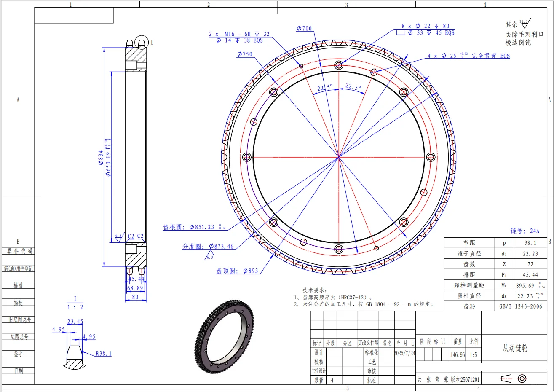Click the 12.5 surface roughness symbol beside 其余
The height and width of the screenshot is (392, 554).
pyautogui.click(x=526, y=24)
